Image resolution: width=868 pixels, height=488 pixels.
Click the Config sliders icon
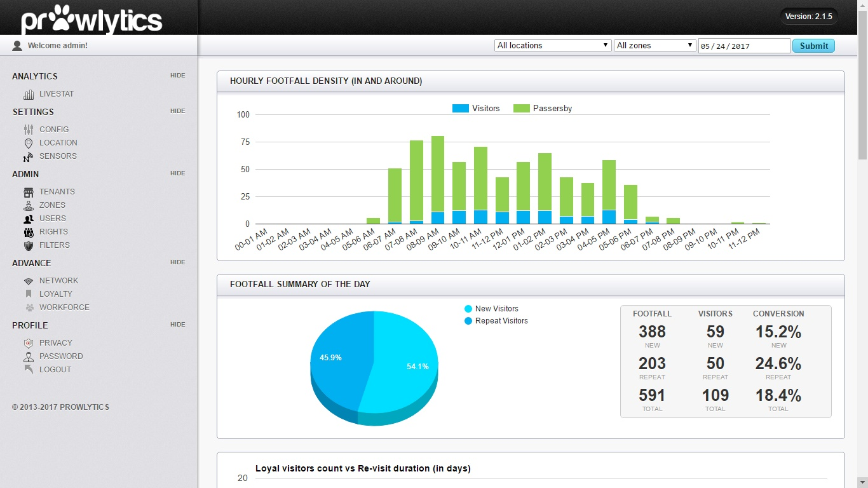click(29, 129)
